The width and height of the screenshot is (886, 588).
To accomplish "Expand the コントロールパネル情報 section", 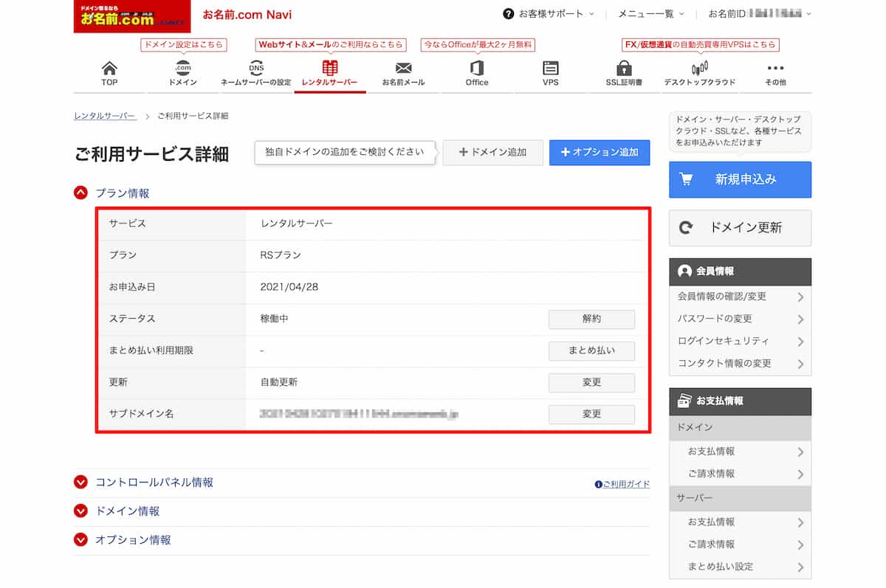I will pyautogui.click(x=81, y=482).
